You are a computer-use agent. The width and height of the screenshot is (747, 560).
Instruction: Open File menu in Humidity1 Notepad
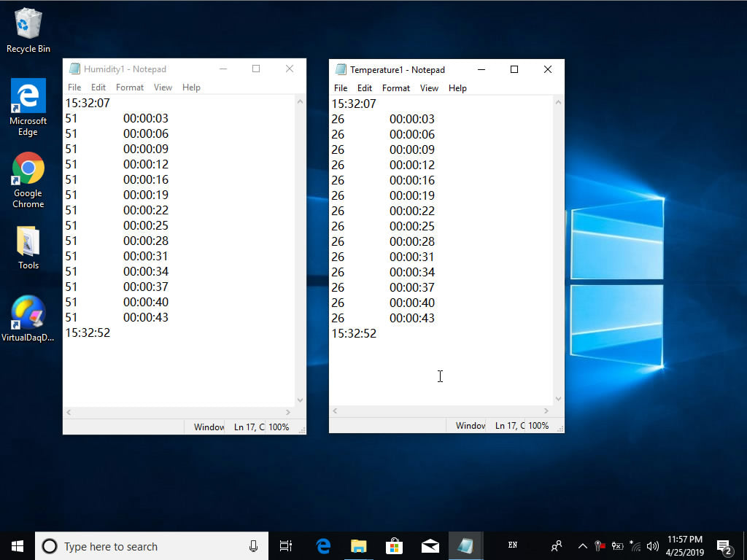click(74, 87)
